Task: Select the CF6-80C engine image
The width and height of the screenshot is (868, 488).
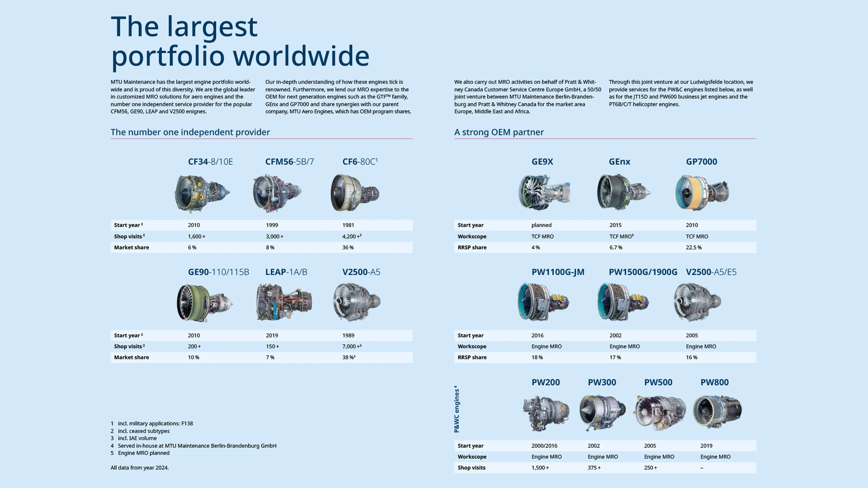Action: coord(355,193)
